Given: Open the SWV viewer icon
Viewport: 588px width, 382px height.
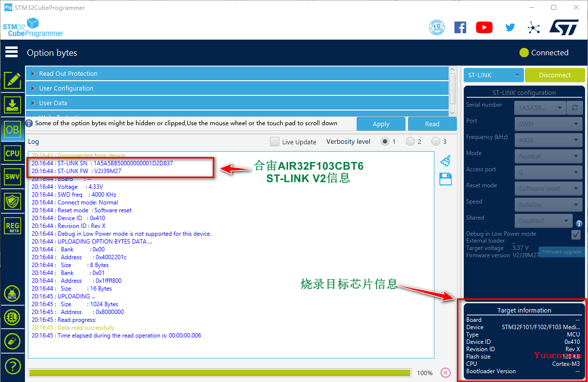Looking at the screenshot, I should click(12, 177).
